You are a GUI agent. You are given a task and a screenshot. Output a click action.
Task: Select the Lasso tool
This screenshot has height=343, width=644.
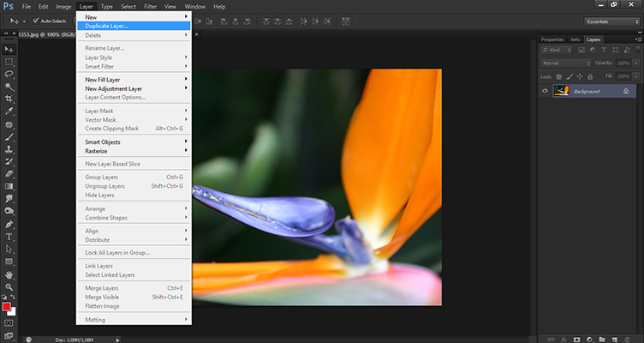9,75
